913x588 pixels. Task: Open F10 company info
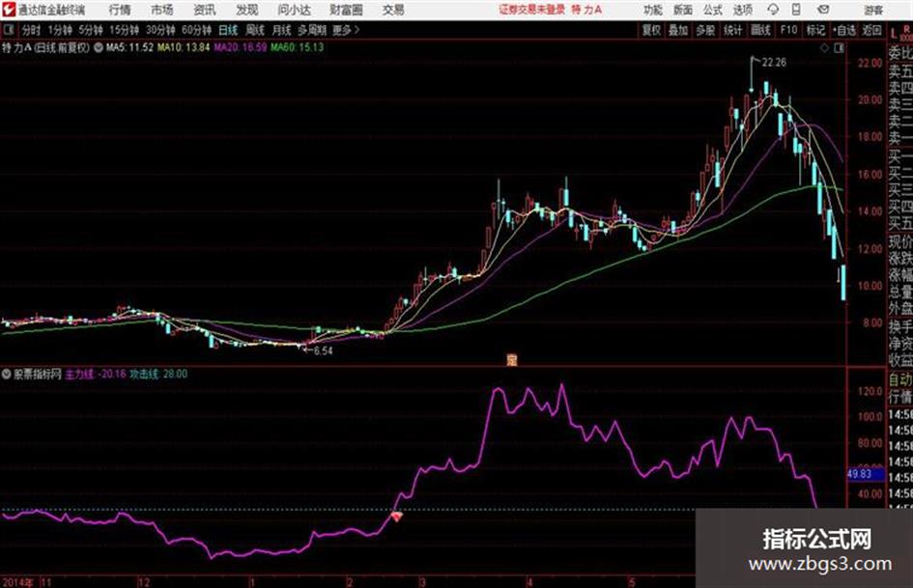coord(788,30)
